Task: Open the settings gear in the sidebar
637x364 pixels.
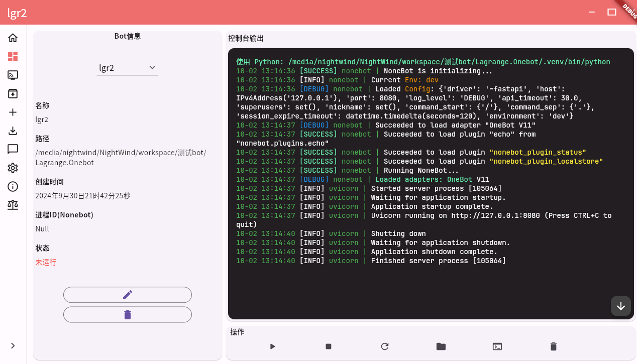Action: (x=13, y=168)
